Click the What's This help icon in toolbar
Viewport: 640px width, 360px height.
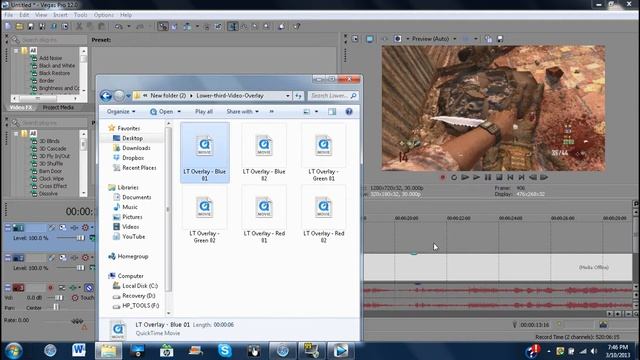(297, 27)
